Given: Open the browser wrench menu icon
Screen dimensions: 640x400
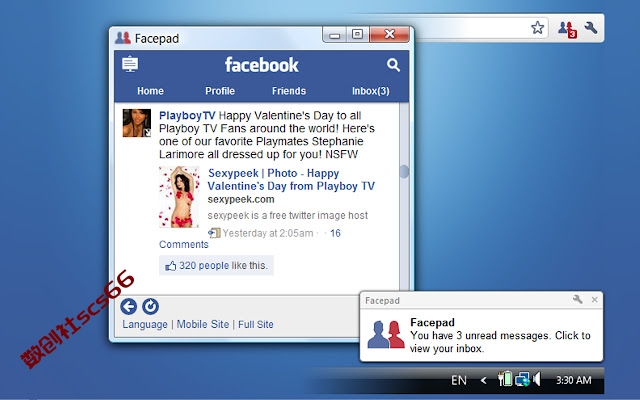Looking at the screenshot, I should coord(591,28).
